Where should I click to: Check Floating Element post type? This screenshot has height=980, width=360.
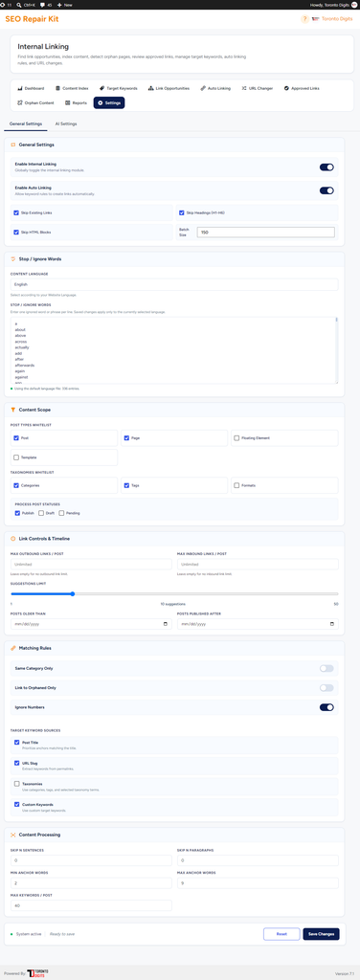tap(236, 438)
